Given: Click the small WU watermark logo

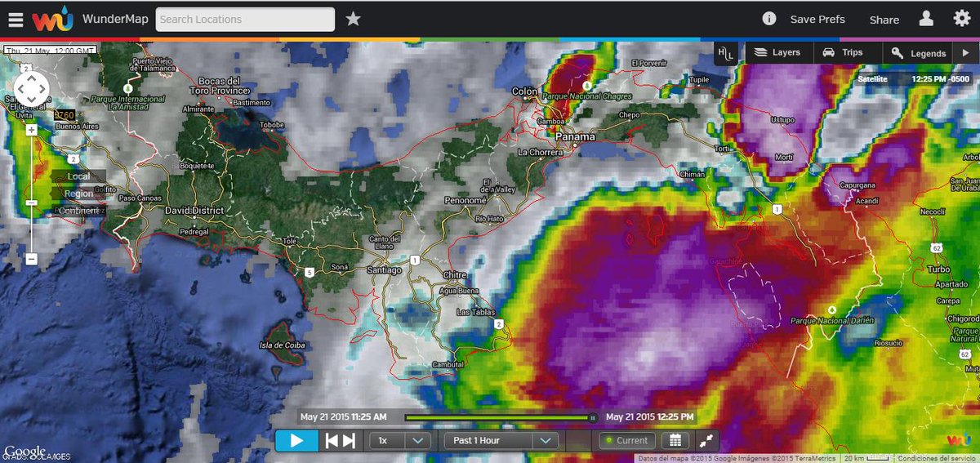Looking at the screenshot, I should pos(959,440).
